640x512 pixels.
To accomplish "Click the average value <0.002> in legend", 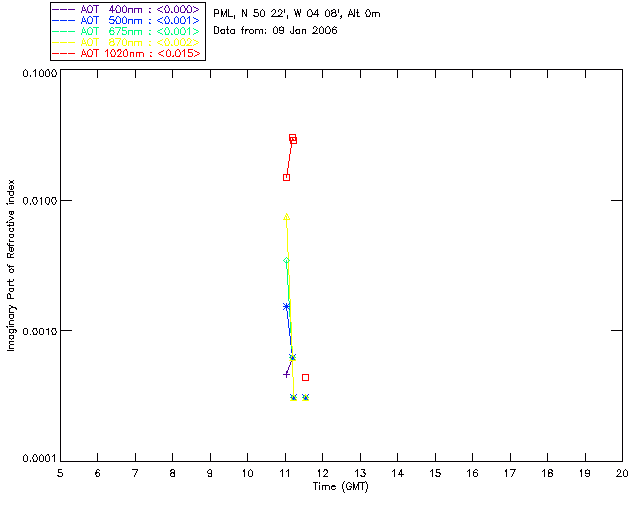I will [x=178, y=42].
